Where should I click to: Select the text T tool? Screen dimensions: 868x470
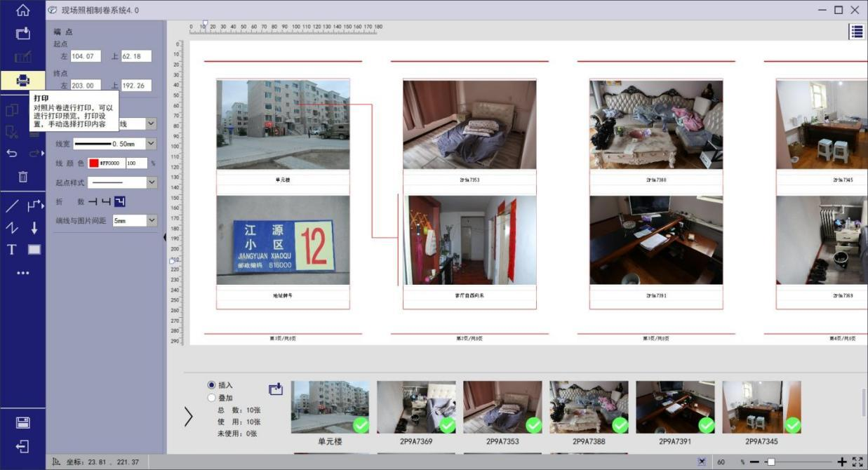11,250
